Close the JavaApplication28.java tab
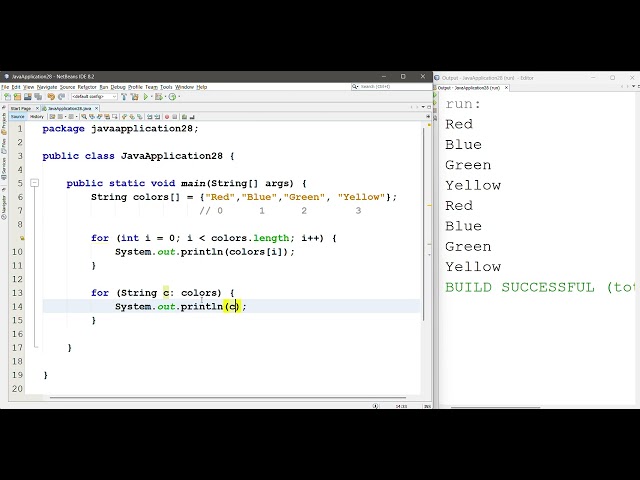The image size is (640, 480). pos(96,109)
